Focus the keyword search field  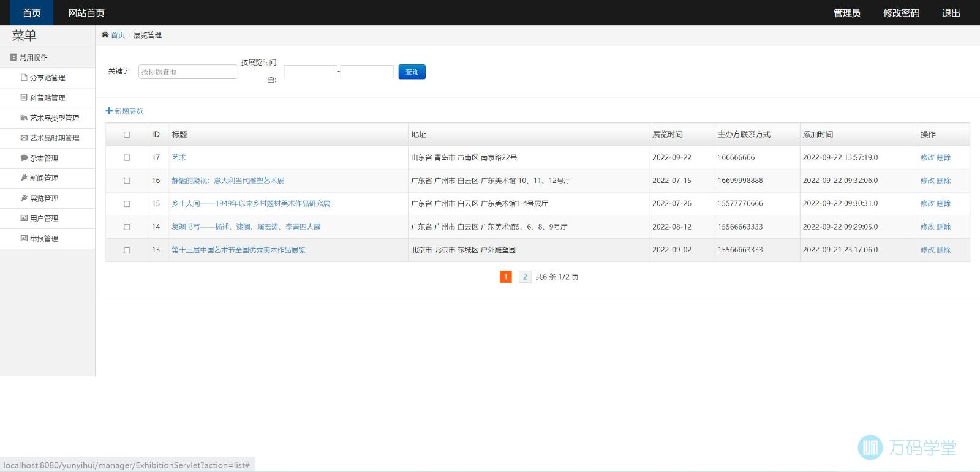(188, 72)
